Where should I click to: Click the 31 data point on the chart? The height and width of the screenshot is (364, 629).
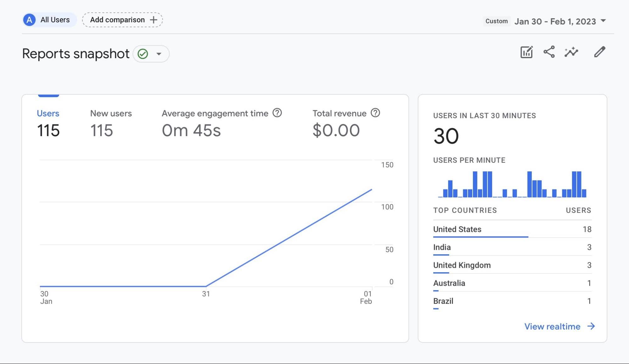pos(206,286)
